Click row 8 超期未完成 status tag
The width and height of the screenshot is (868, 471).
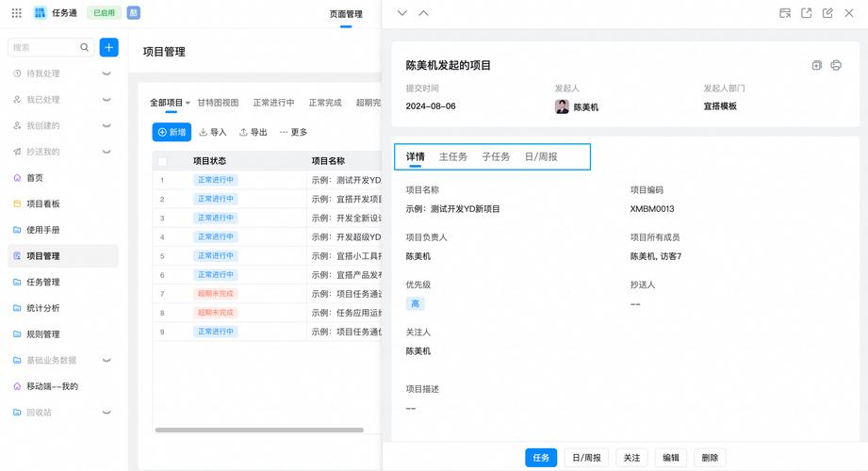click(215, 313)
